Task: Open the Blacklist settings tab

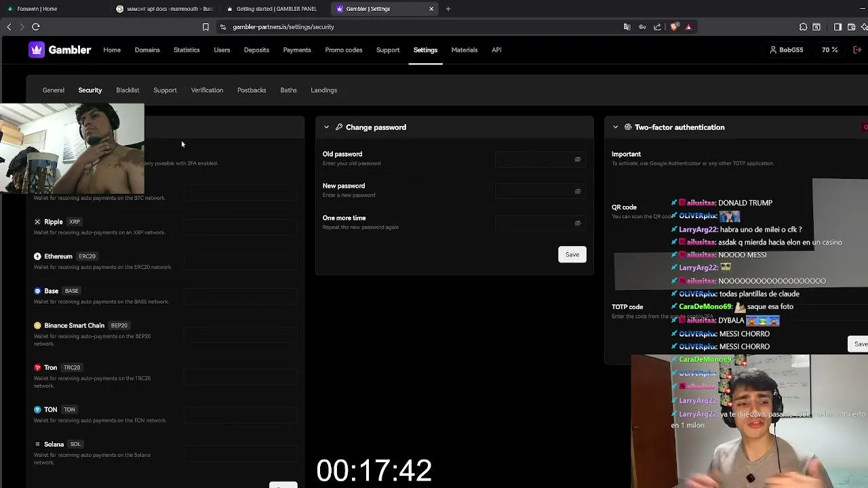Action: pyautogui.click(x=127, y=90)
